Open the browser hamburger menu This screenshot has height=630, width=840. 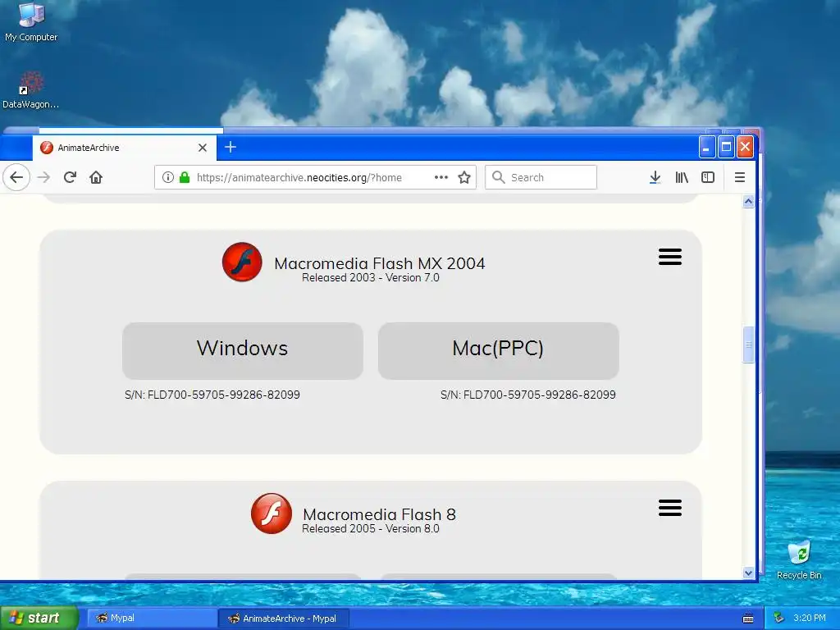coord(740,177)
